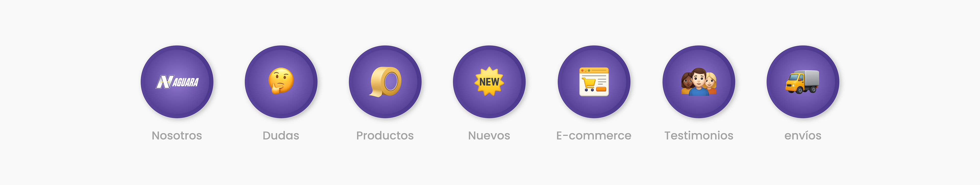Click the envíos text label
980x185 pixels.
coord(803,135)
